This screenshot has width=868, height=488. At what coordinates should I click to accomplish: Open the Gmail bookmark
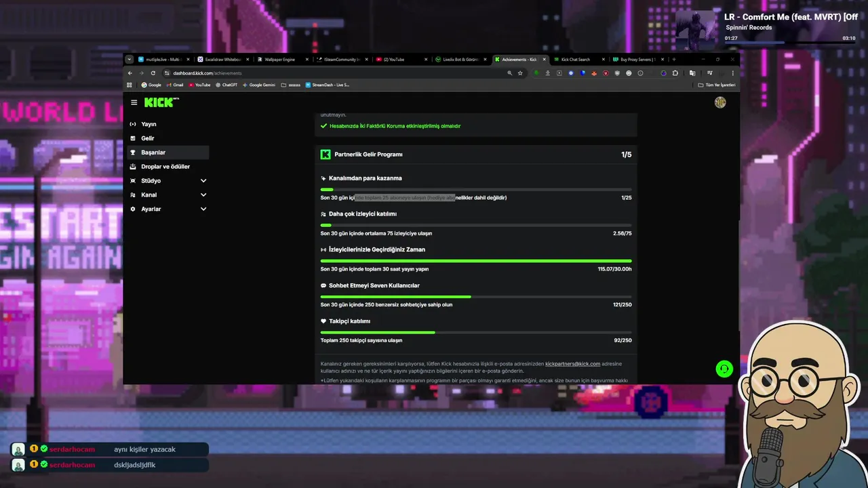point(175,85)
